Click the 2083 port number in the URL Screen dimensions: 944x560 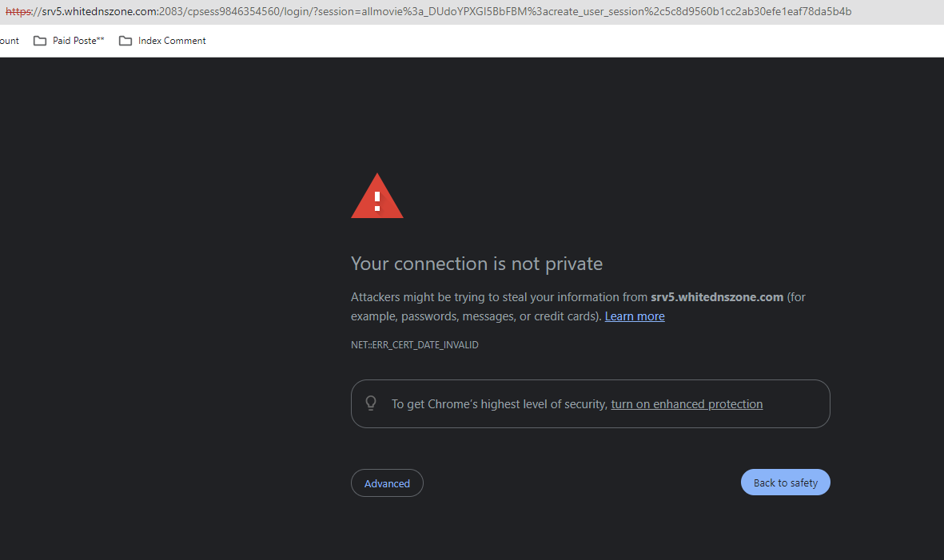[x=171, y=11]
